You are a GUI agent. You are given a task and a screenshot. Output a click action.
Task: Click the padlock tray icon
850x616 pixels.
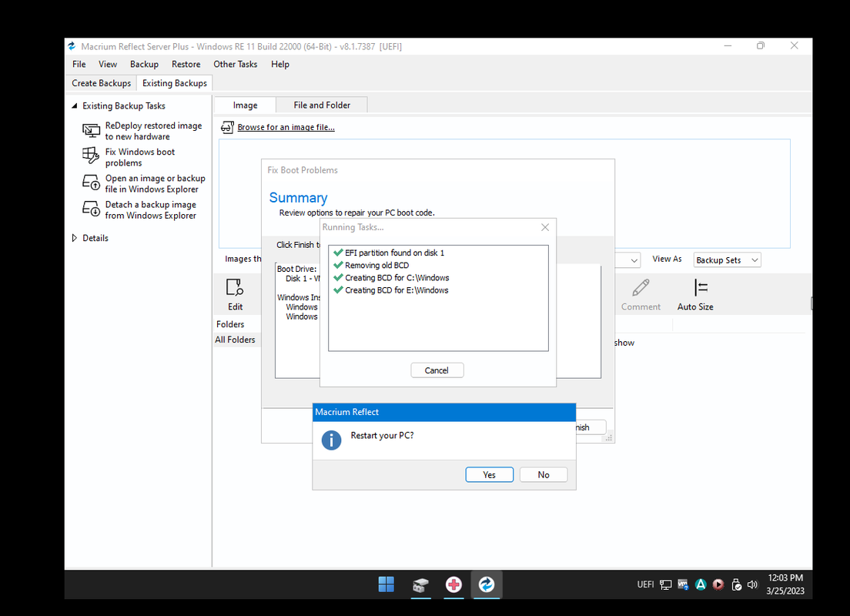coord(736,584)
